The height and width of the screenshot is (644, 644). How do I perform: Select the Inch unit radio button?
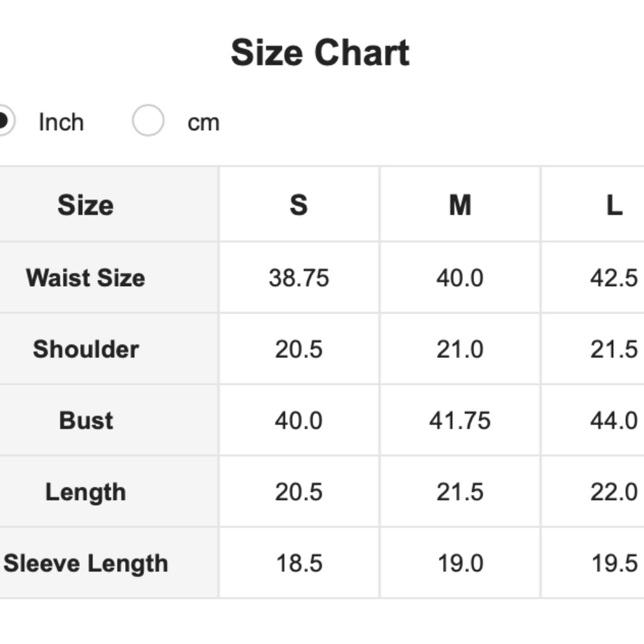coord(3,121)
